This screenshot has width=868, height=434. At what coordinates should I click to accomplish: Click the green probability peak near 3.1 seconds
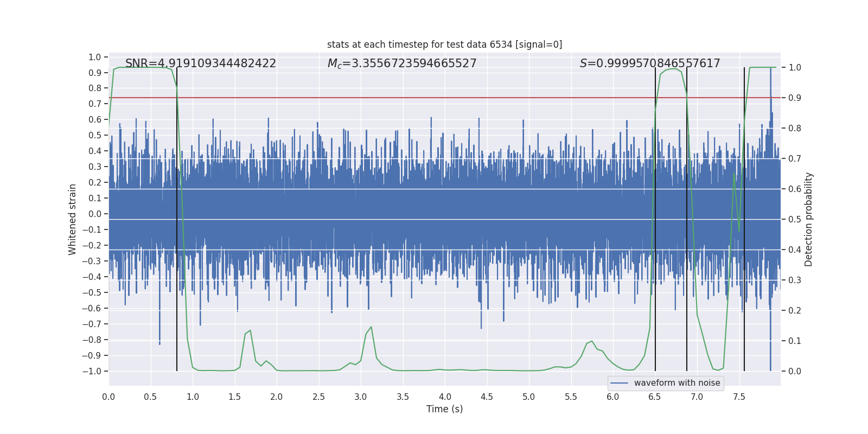pos(371,327)
